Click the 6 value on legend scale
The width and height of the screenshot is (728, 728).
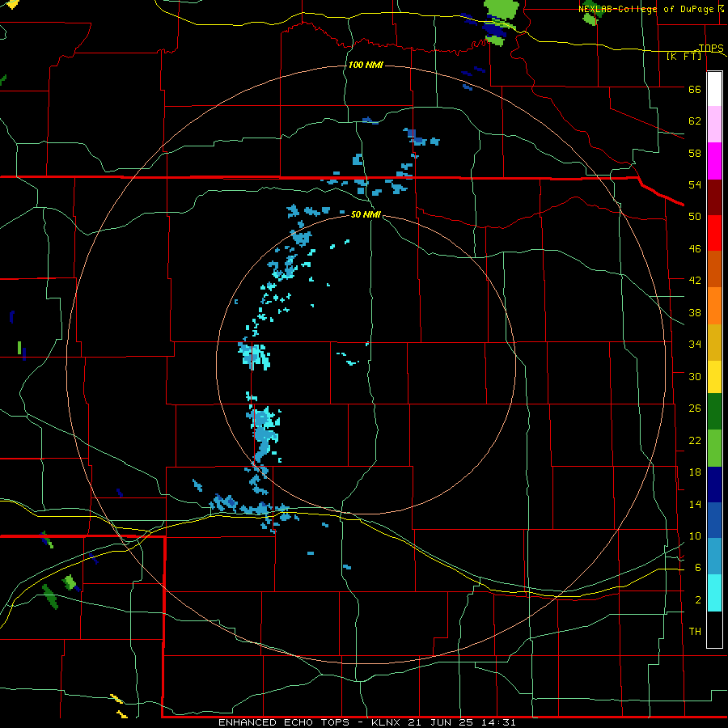[698, 567]
